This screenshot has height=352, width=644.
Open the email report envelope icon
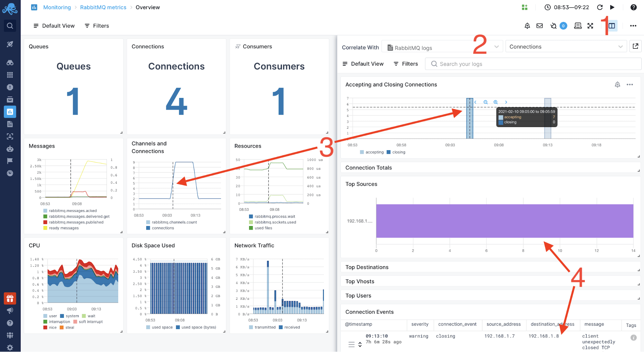pyautogui.click(x=540, y=26)
